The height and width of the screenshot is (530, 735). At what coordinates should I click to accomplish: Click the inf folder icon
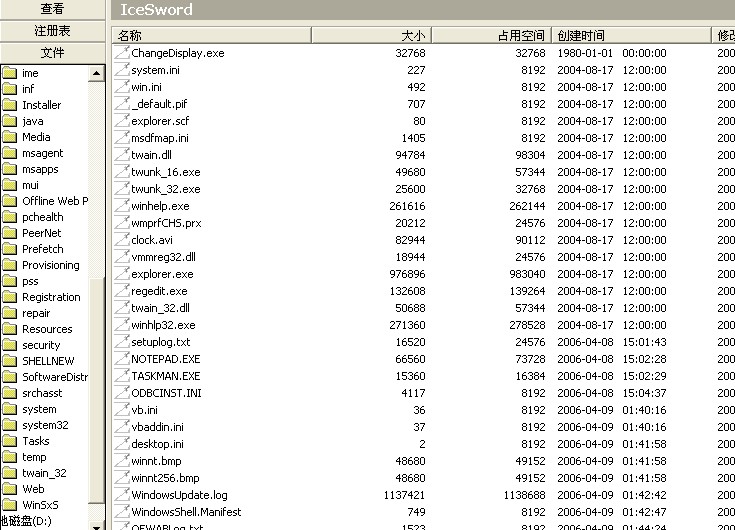pos(9,89)
